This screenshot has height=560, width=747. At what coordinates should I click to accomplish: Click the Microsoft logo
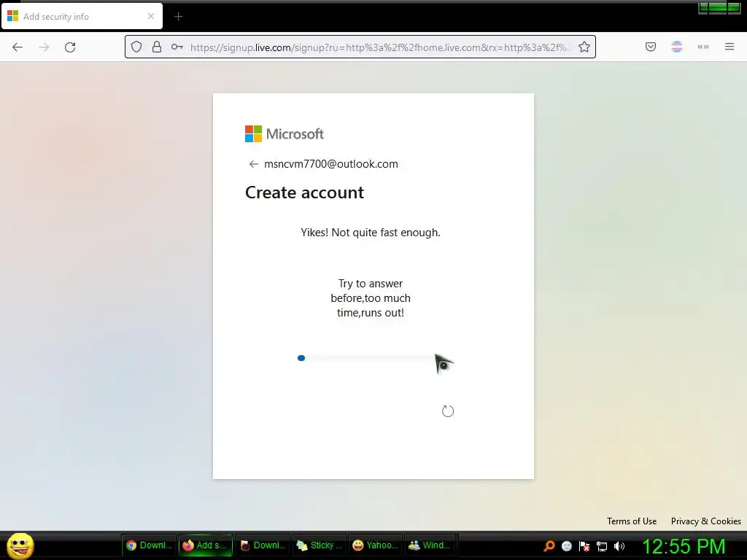[x=285, y=134]
